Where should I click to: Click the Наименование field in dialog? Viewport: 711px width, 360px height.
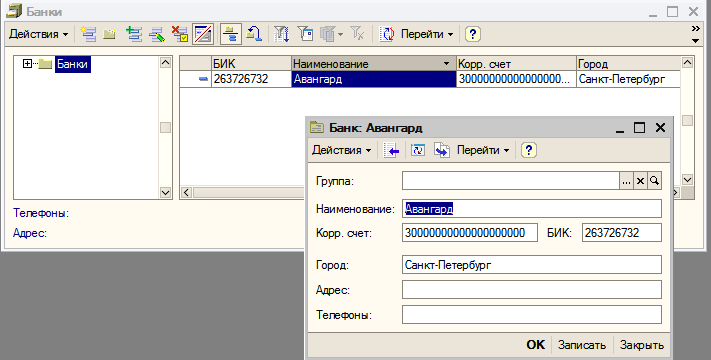tap(532, 209)
